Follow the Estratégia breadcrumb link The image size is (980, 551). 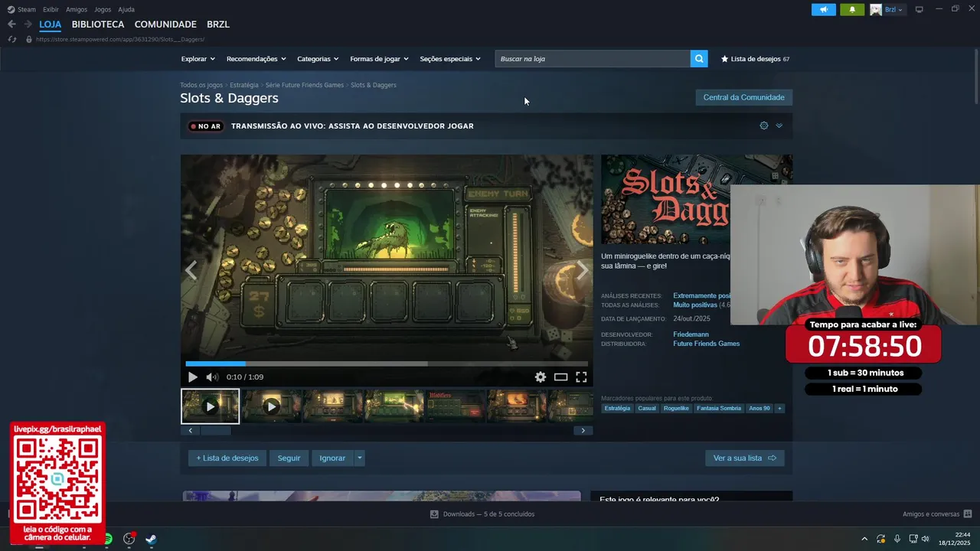[244, 85]
